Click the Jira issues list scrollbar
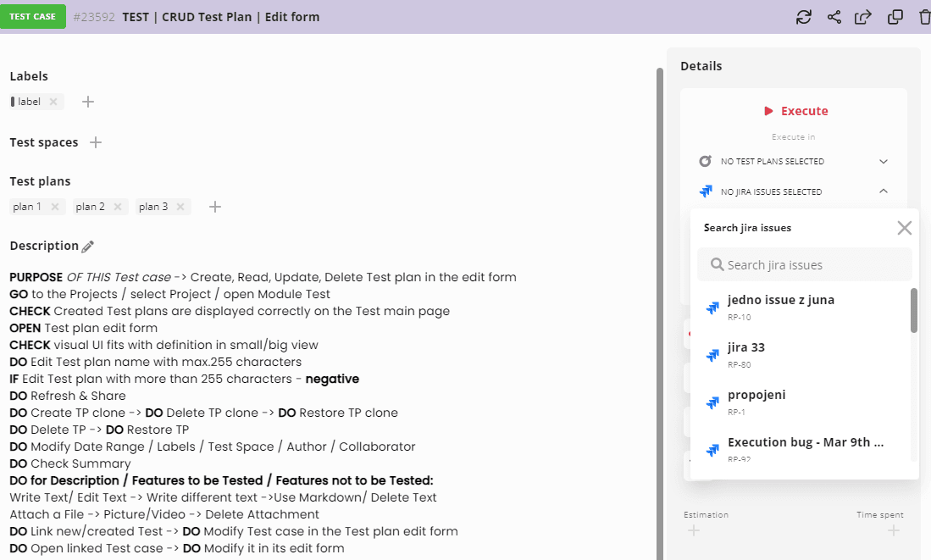Screen dimensions: 931x560 click(914, 310)
